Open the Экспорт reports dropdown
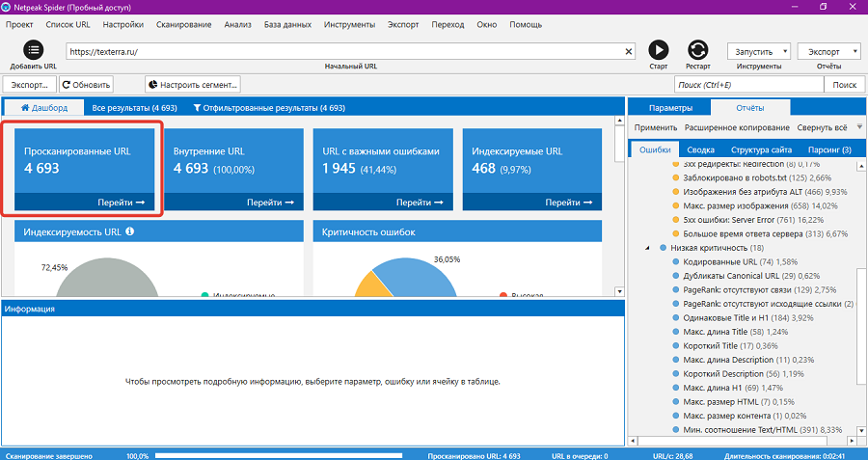868x460 pixels. tap(828, 51)
